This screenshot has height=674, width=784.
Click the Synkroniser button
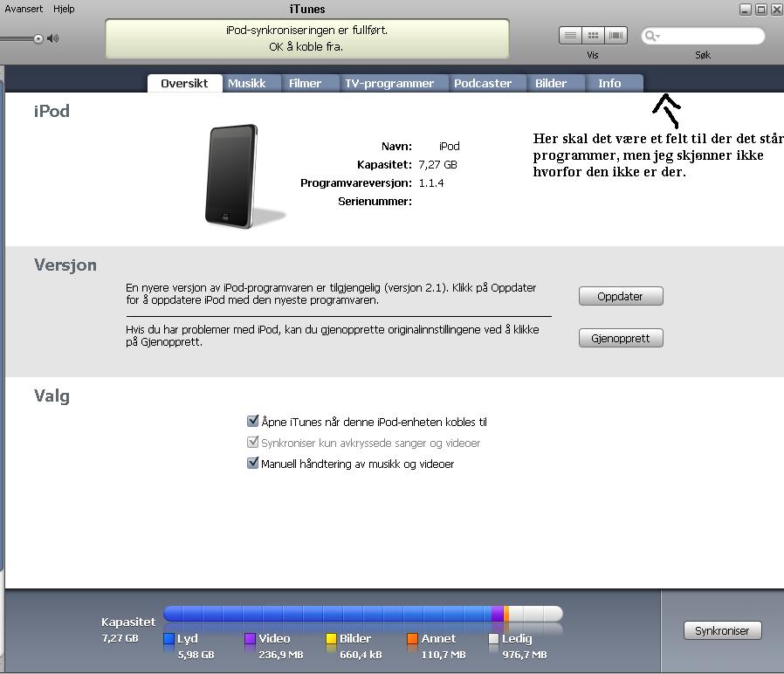(722, 630)
